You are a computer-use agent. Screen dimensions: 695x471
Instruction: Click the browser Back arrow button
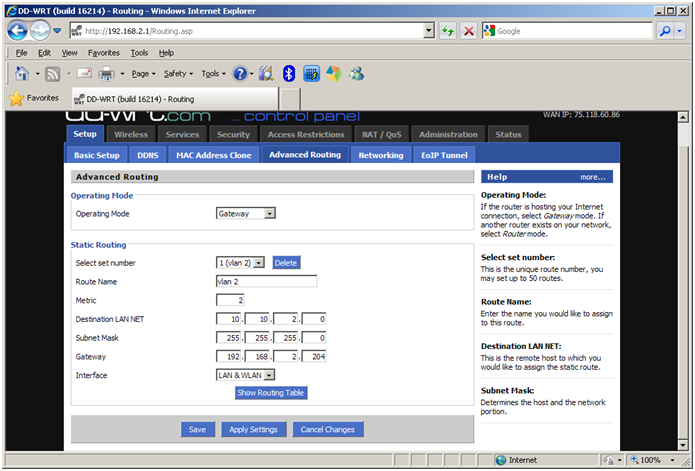18,31
